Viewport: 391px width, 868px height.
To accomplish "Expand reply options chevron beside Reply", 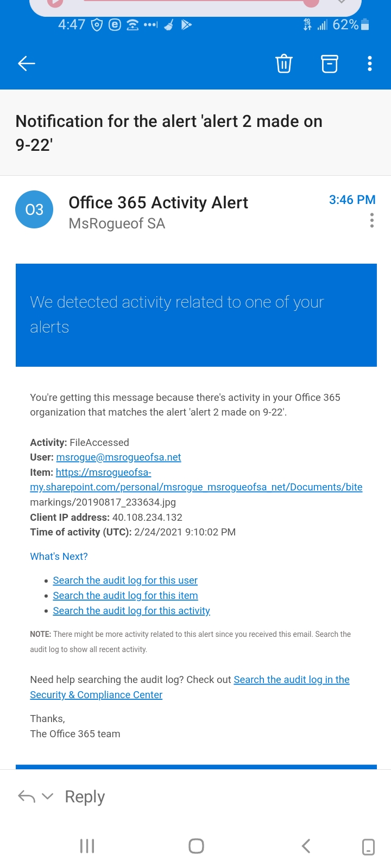I will pos(48,796).
